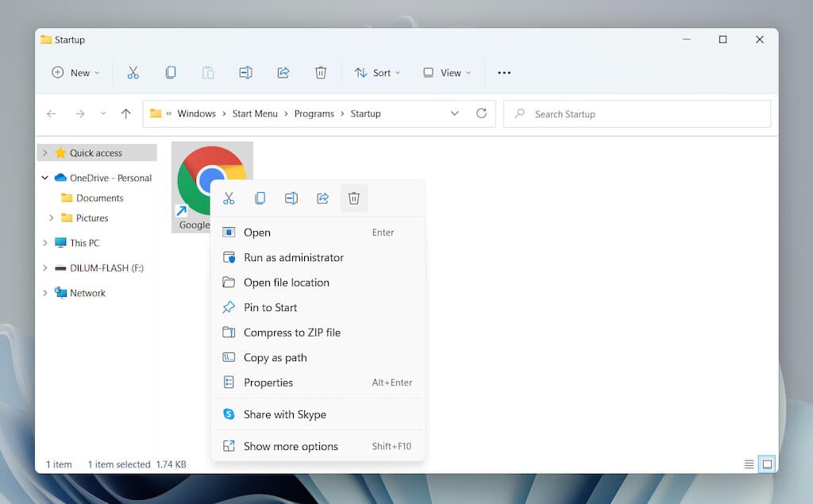
Task: Expand the DILUM-FLASH (F:) drive node
Action: tap(45, 268)
